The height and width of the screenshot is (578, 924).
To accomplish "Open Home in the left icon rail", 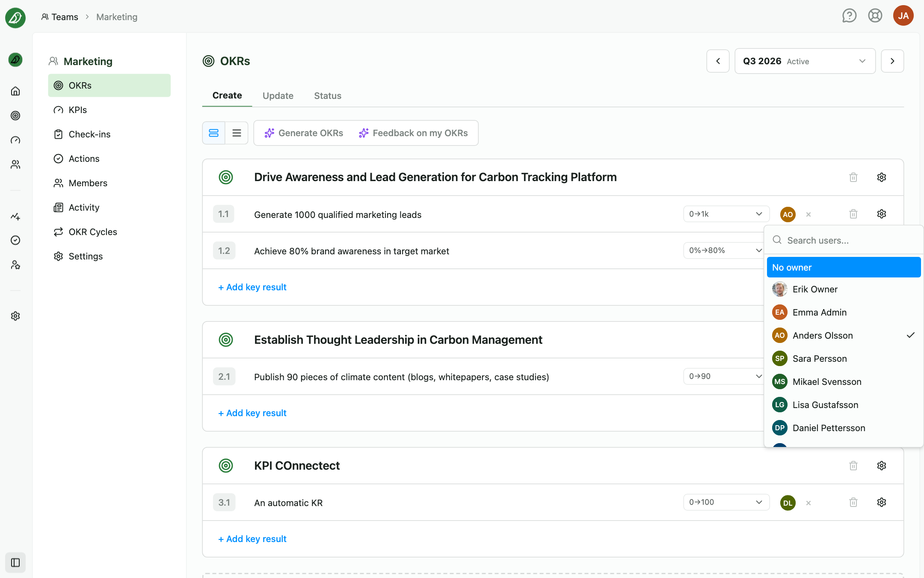I will (15, 91).
